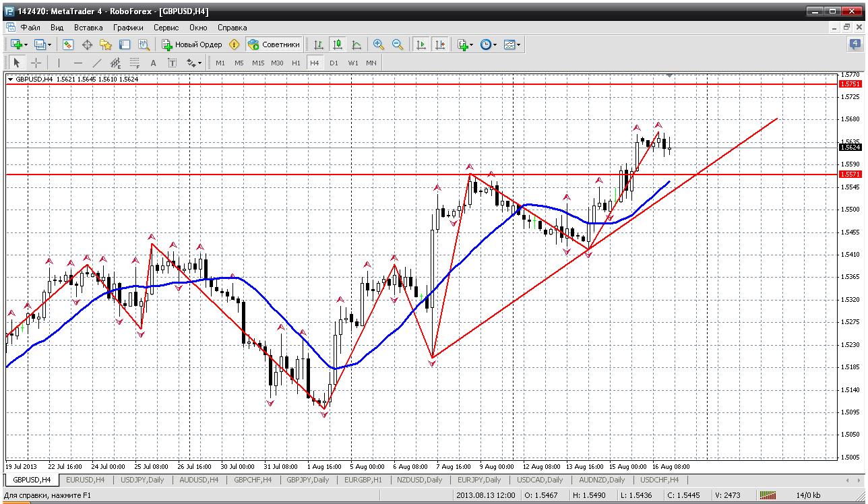868x504 pixels.
Task: Set timeframe to D1
Action: tap(334, 63)
